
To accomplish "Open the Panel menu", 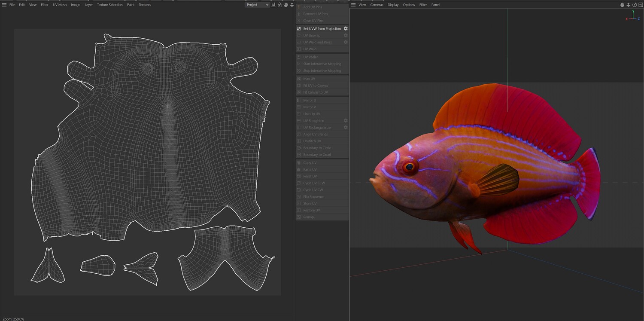I will pos(435,5).
